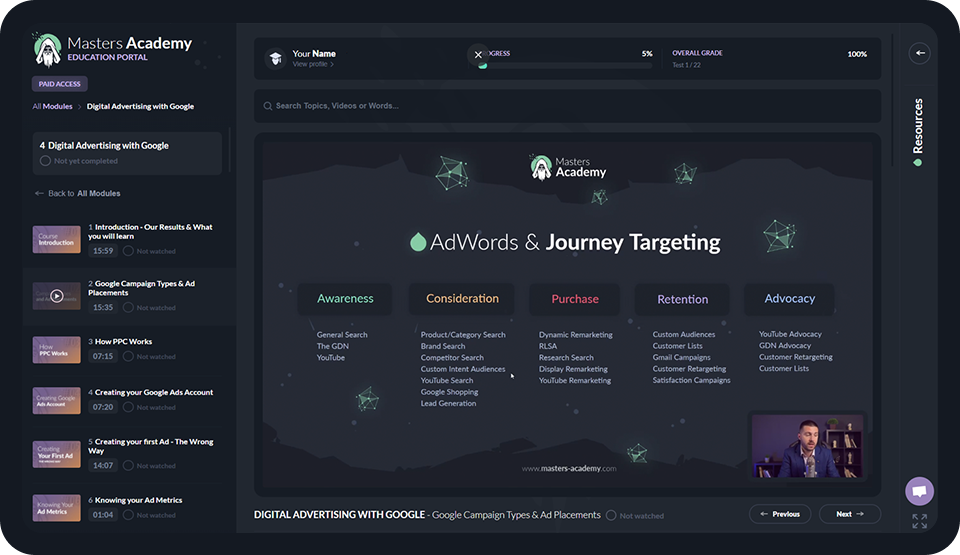Click the Advocacy stage box in video
960x555 pixels.
[x=789, y=299]
